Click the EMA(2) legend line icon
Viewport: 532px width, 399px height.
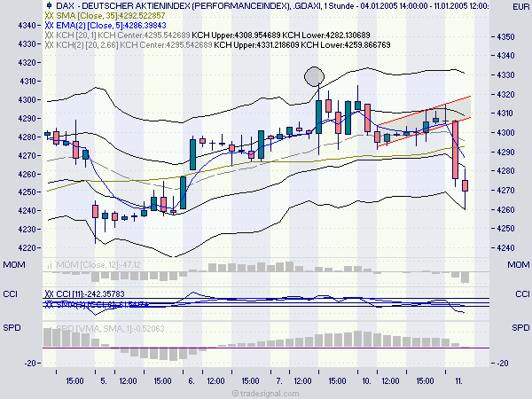[x=49, y=26]
